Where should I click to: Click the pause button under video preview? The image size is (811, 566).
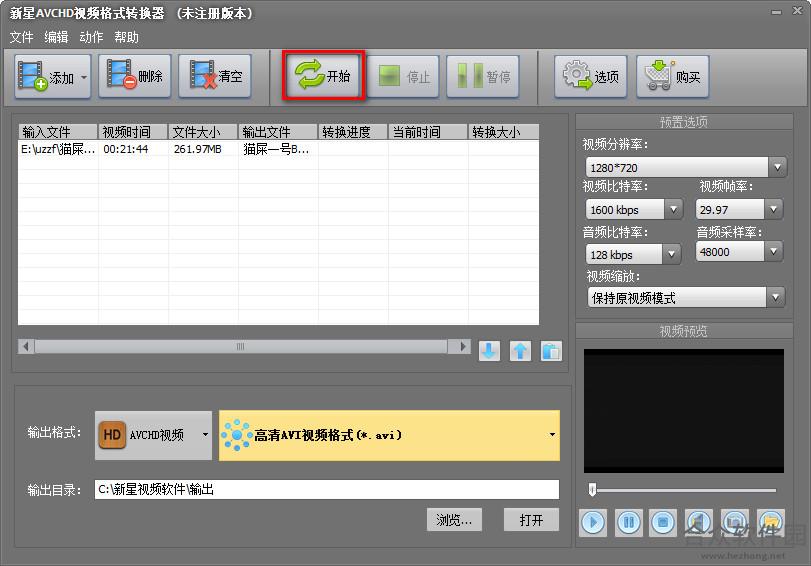click(629, 523)
